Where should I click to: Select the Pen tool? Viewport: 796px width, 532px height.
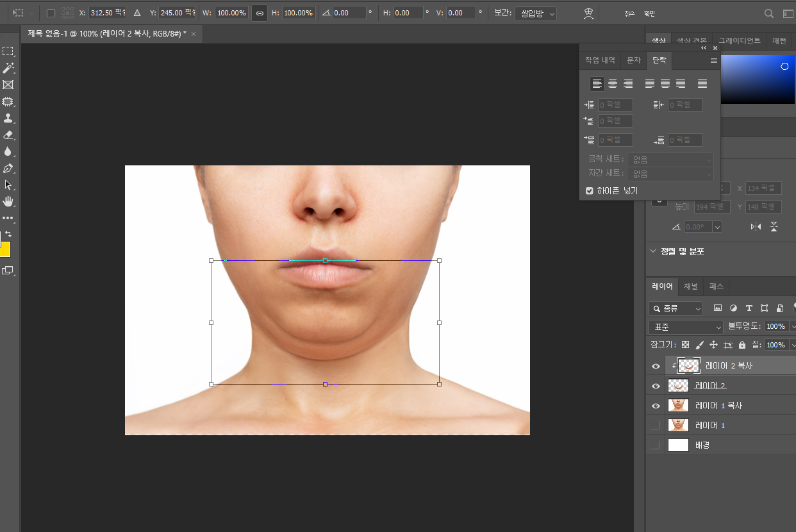8,169
